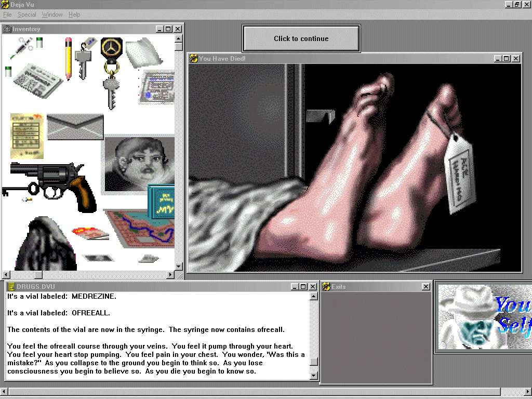Click the main window bottom scroll left arrow
532x399 pixels.
click(4, 392)
